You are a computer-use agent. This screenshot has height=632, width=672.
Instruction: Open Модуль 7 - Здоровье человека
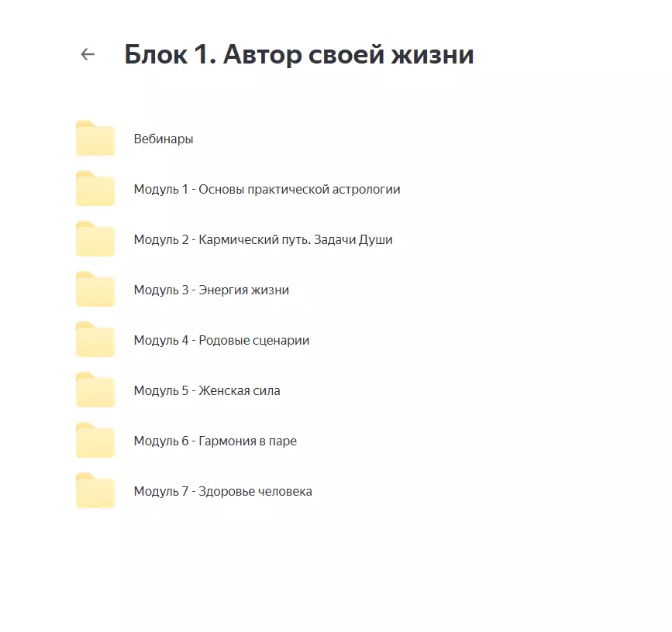[223, 491]
